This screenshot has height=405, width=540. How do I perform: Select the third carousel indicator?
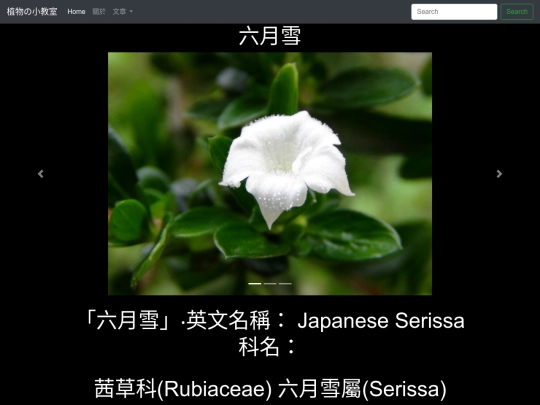click(x=285, y=284)
